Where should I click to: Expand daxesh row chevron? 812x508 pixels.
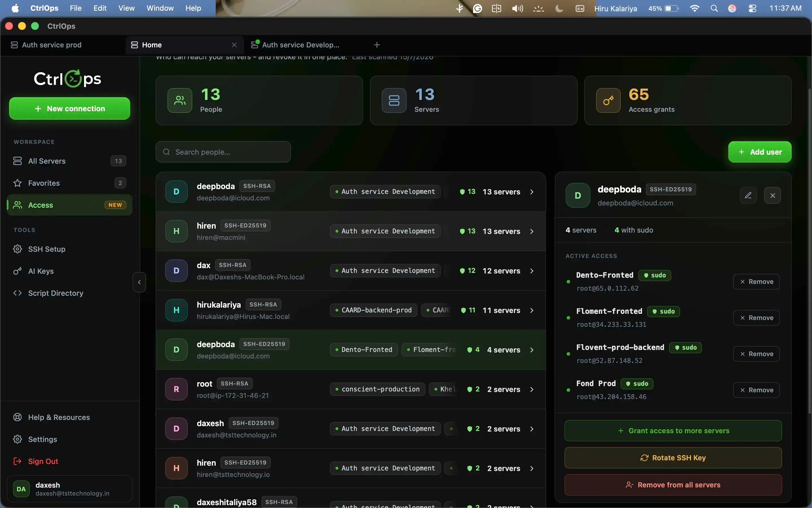tap(532, 429)
